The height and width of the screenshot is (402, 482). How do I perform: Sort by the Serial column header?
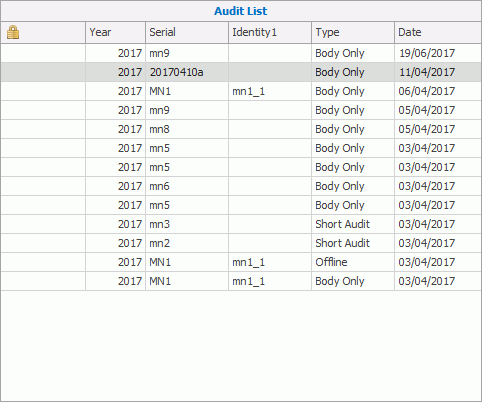[187, 32]
